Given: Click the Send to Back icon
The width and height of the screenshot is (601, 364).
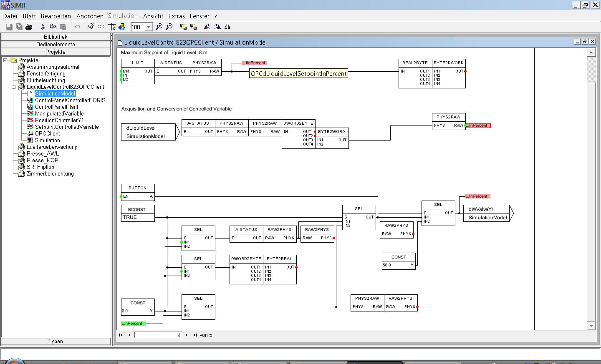Looking at the screenshot, I should click(x=193, y=27).
